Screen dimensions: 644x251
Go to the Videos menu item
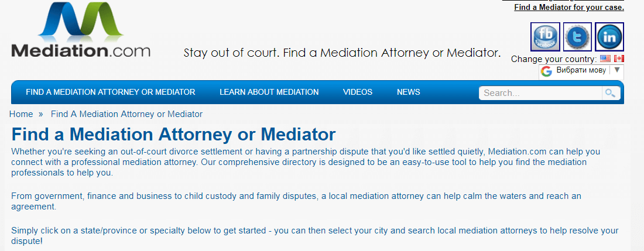(358, 92)
